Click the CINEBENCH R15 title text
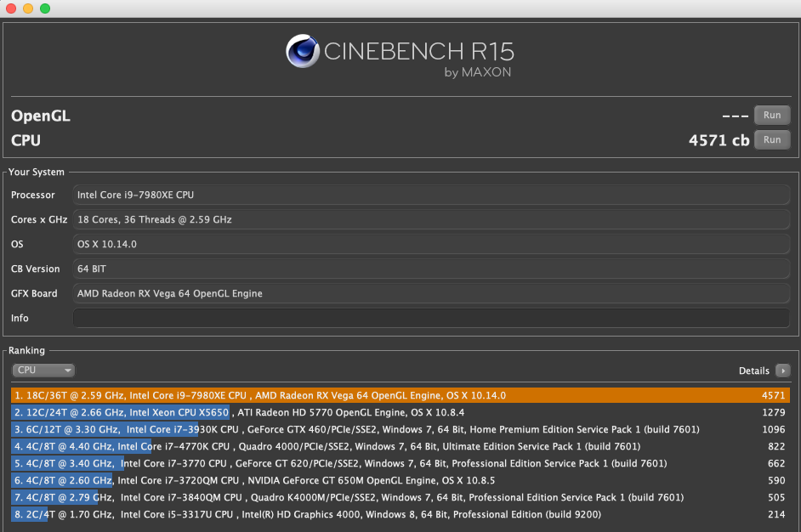This screenshot has height=532, width=801. pos(419,52)
